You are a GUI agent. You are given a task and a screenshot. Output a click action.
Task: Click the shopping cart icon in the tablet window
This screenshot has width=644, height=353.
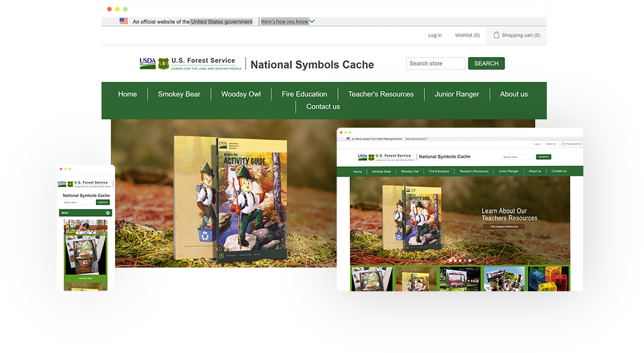coord(563,144)
